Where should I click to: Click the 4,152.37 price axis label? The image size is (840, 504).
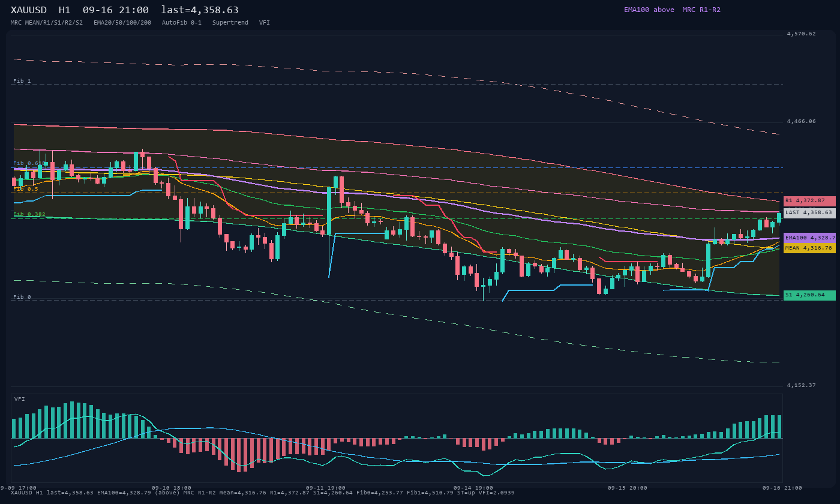(x=802, y=385)
